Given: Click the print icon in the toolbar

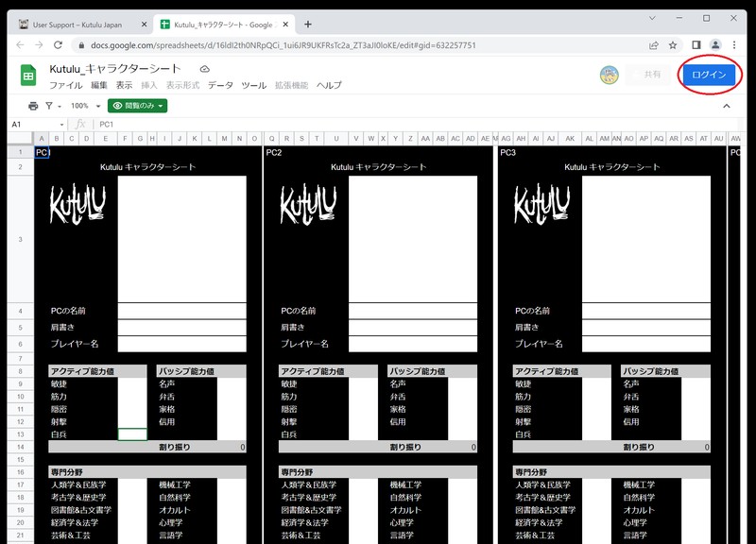Looking at the screenshot, I should coord(33,106).
